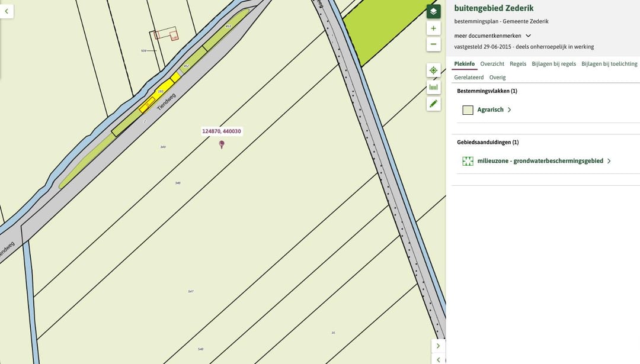Widen the side panel with left chevron
This screenshot has width=640, height=364.
point(438,359)
